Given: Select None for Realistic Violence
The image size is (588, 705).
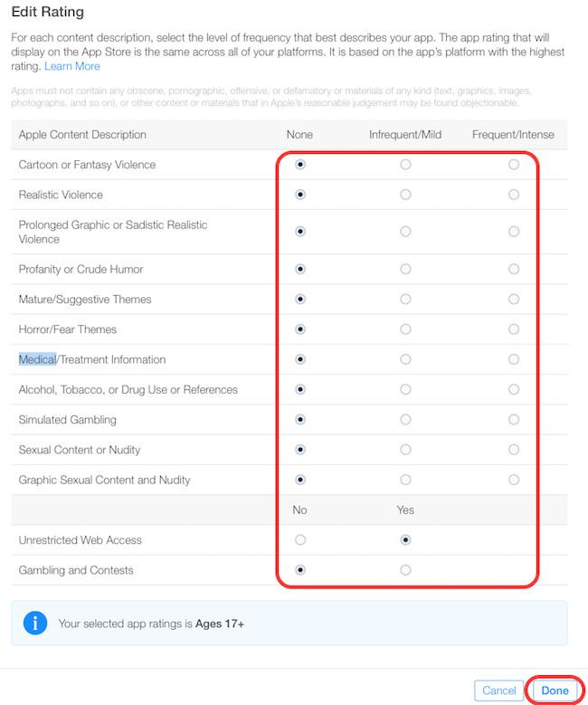Looking at the screenshot, I should 300,195.
